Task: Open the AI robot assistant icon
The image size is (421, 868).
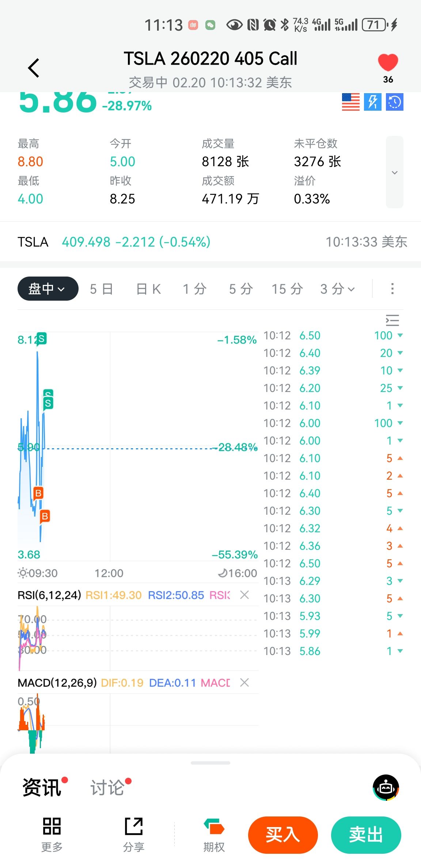Action: pyautogui.click(x=386, y=787)
